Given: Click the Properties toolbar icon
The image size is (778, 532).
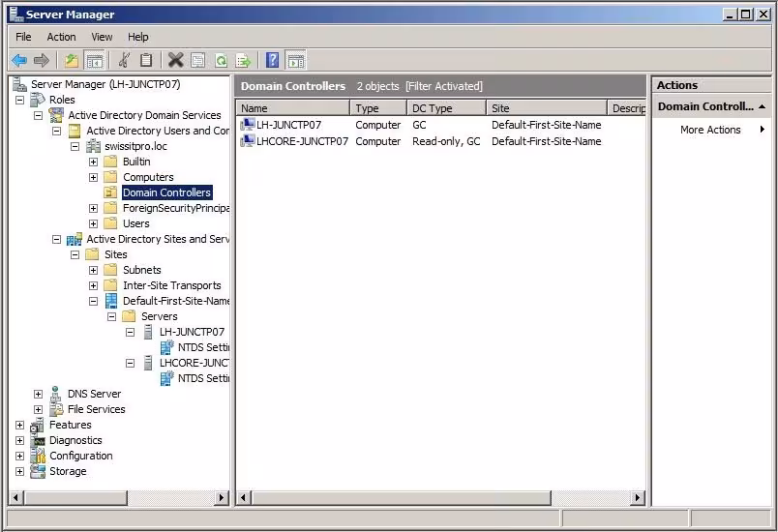Looking at the screenshot, I should pos(197,60).
